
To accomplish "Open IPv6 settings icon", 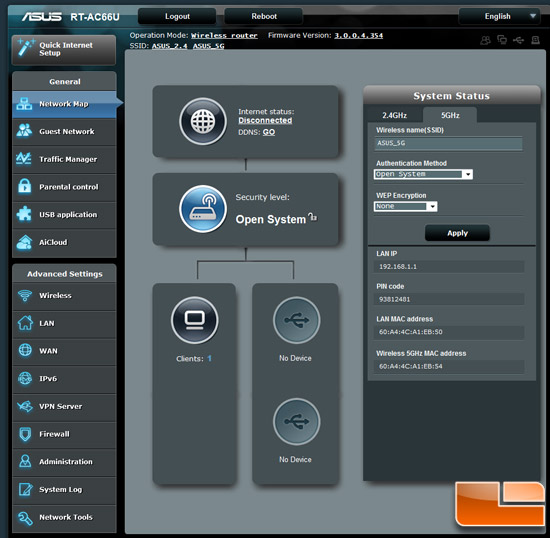I will click(25, 378).
